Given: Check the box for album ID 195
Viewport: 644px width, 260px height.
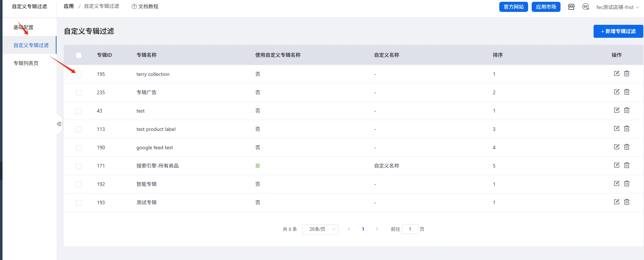Looking at the screenshot, I should tap(79, 74).
